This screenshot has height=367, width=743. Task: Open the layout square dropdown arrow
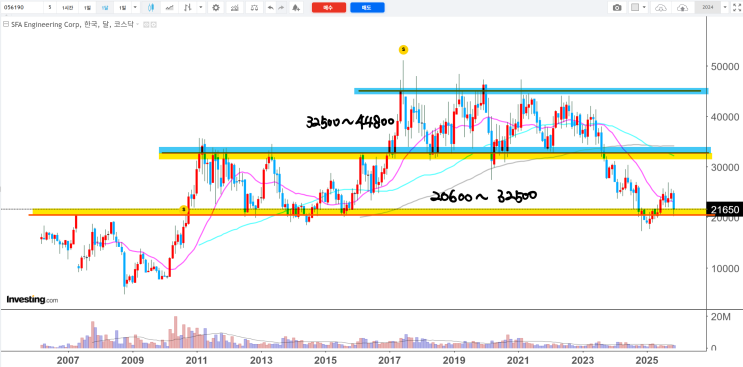point(644,8)
